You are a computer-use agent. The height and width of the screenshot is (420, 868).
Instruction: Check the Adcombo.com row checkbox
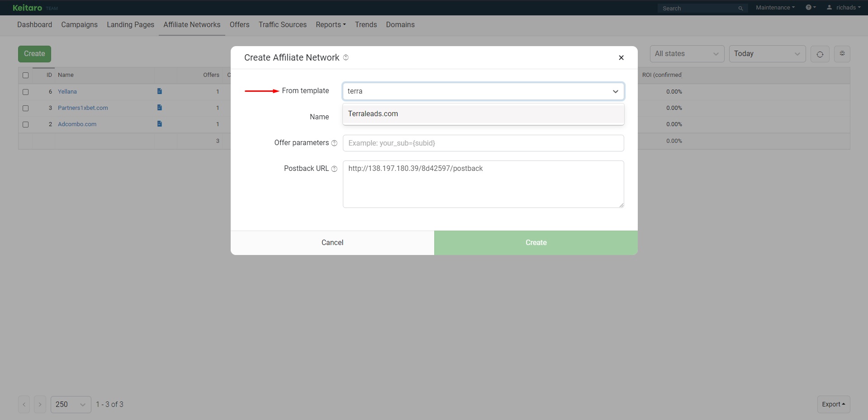click(25, 124)
